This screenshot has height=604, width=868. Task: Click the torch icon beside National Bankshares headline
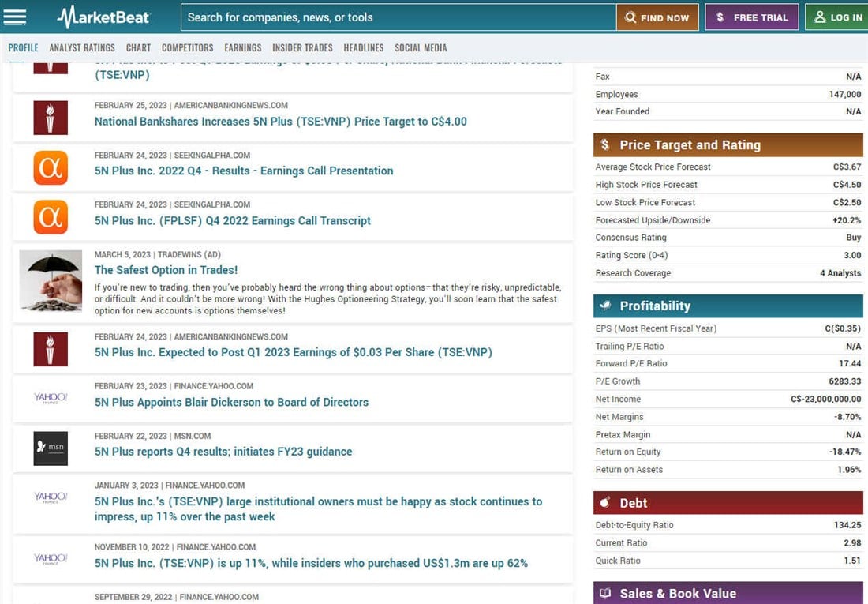[x=51, y=118]
